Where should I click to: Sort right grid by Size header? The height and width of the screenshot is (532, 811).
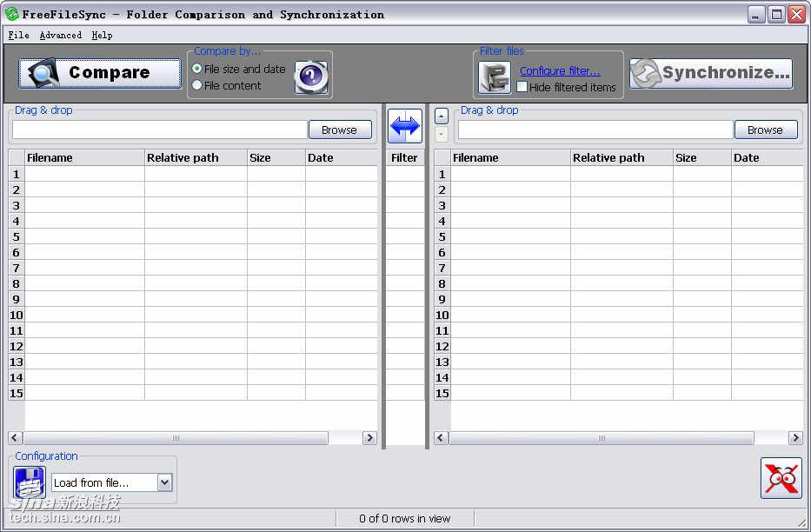[701, 157]
